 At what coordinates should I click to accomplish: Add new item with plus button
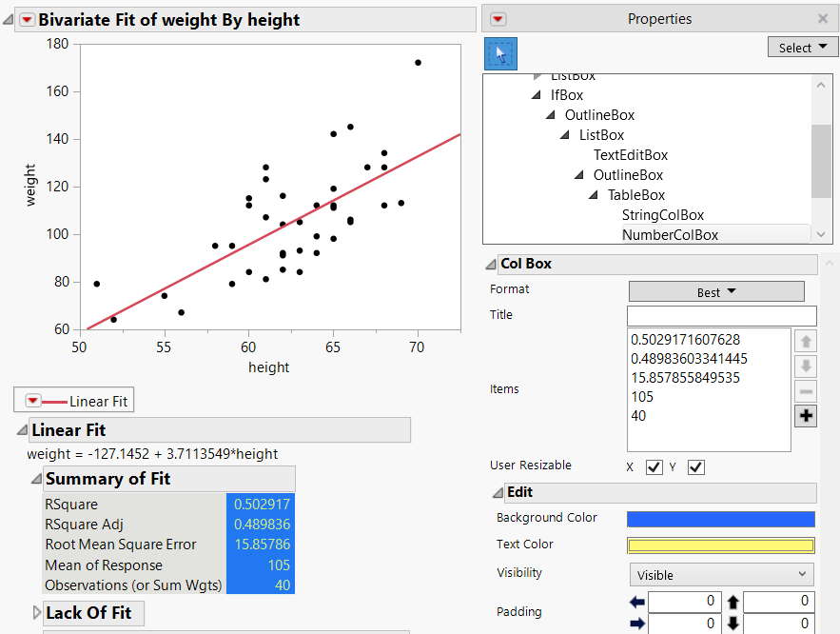click(805, 416)
